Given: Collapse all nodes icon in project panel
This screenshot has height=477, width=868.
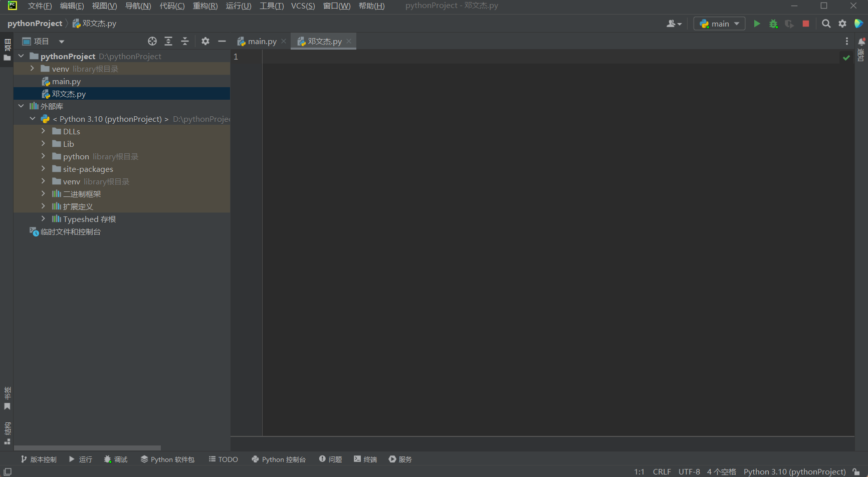Looking at the screenshot, I should click(185, 41).
